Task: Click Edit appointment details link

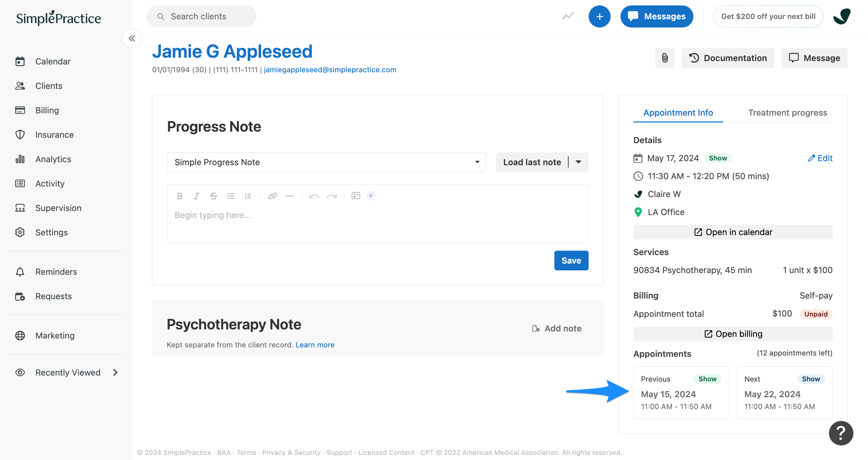Action: 820,158
